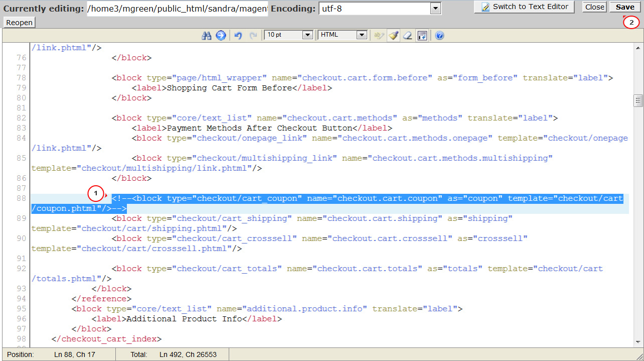Open the utf-8 Encoding dropdown

point(380,9)
